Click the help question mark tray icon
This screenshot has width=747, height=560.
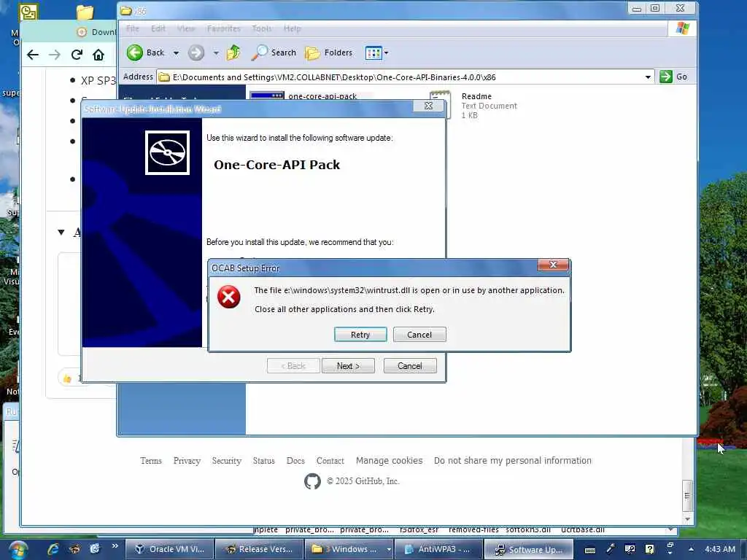(650, 549)
